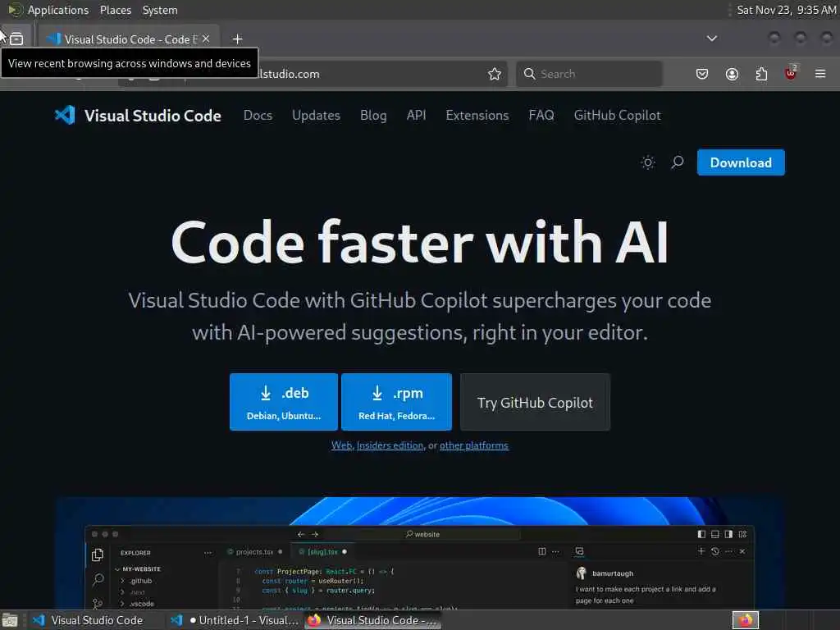Screen dimensions: 840x630
Task: Close the Visual Studio Code browser tab
Action: click(206, 39)
